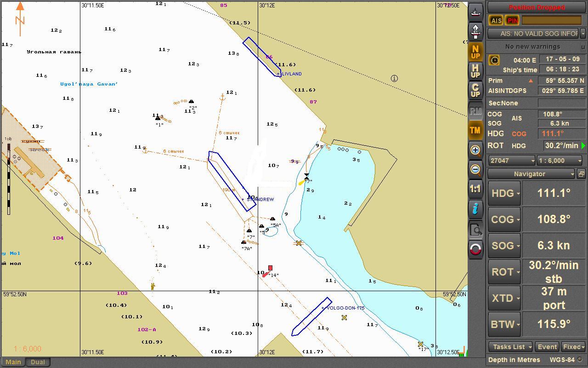Click the AIS alarm button
The width and height of the screenshot is (588, 368).
496,20
